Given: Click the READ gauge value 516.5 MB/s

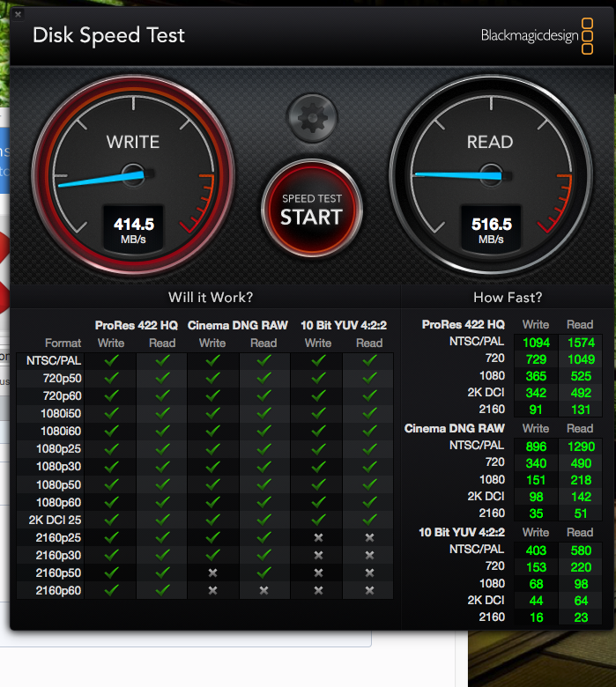Looking at the screenshot, I should (x=491, y=230).
